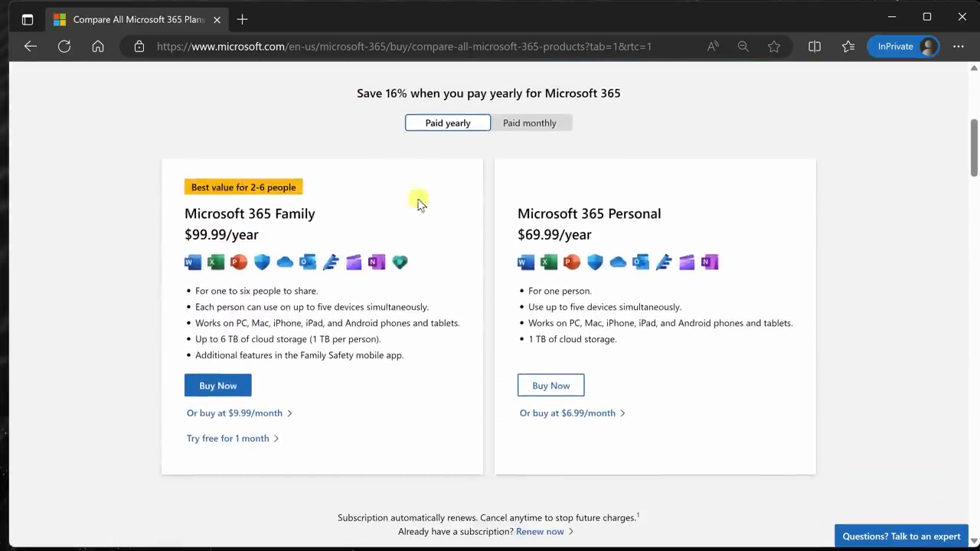Viewport: 980px width, 551px height.
Task: Open Questions? Talk to an expert chat
Action: 901,536
